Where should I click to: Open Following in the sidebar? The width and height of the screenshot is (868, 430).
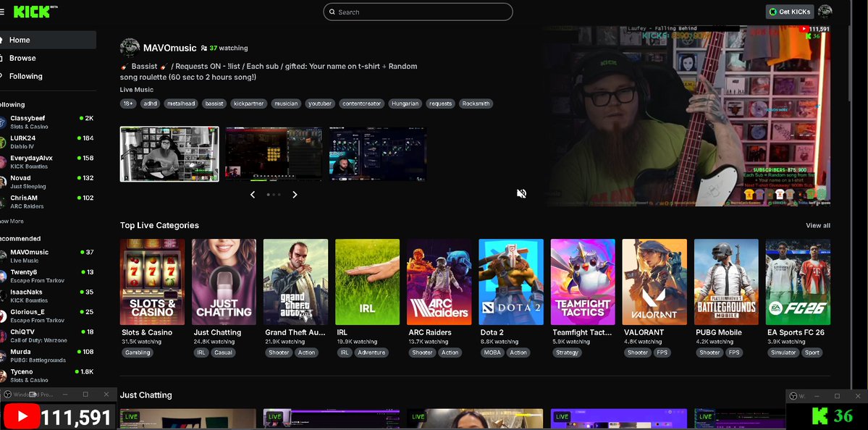pos(48,76)
